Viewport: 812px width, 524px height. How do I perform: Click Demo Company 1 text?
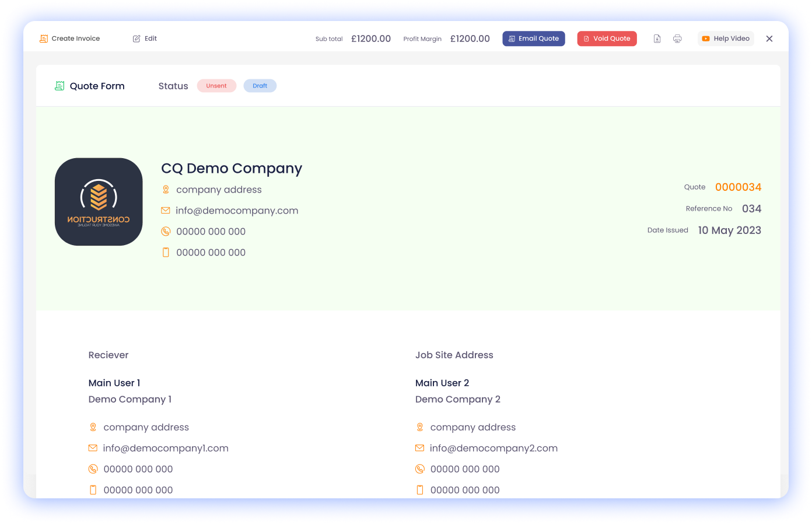[130, 399]
